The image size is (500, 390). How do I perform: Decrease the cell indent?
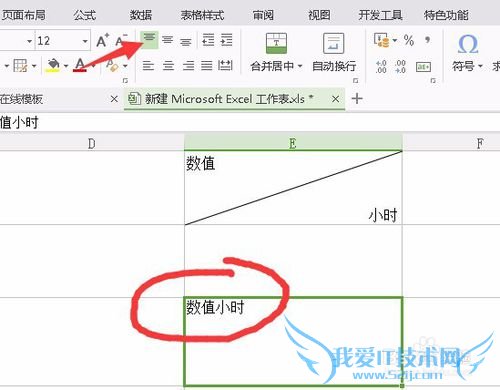pyautogui.click(x=208, y=40)
